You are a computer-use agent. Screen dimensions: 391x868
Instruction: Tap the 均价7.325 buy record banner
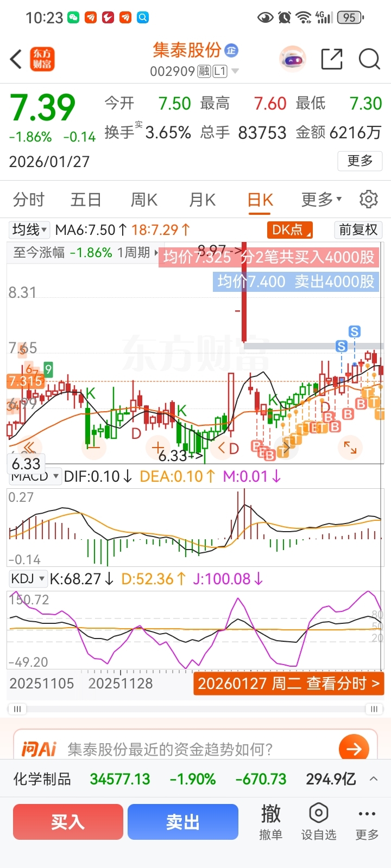269,257
